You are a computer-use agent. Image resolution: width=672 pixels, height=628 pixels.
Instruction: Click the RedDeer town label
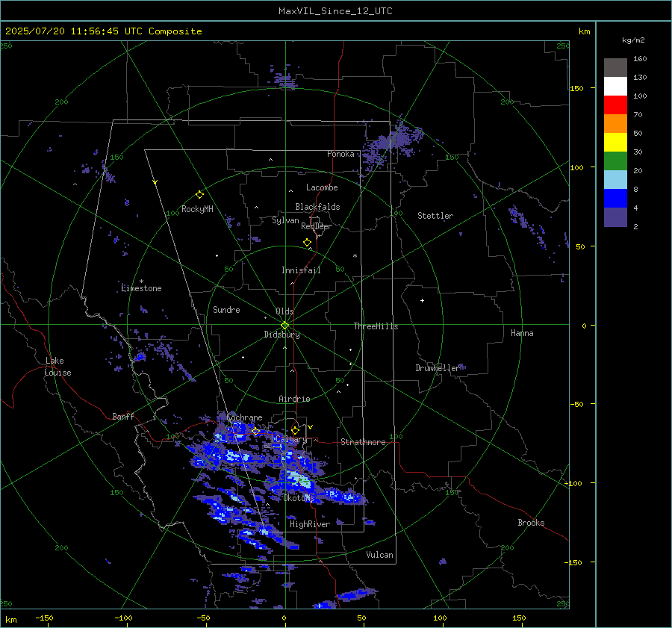click(317, 226)
